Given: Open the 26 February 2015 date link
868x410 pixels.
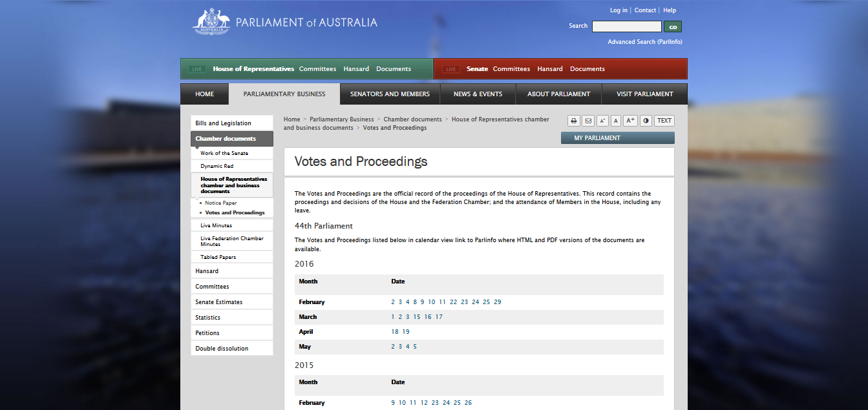Looking at the screenshot, I should [468, 403].
